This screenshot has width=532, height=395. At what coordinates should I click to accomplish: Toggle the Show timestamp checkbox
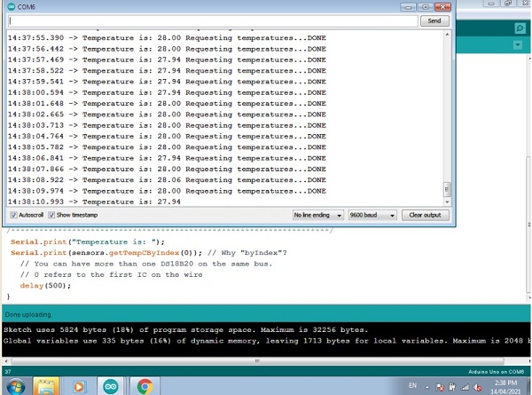pos(51,215)
